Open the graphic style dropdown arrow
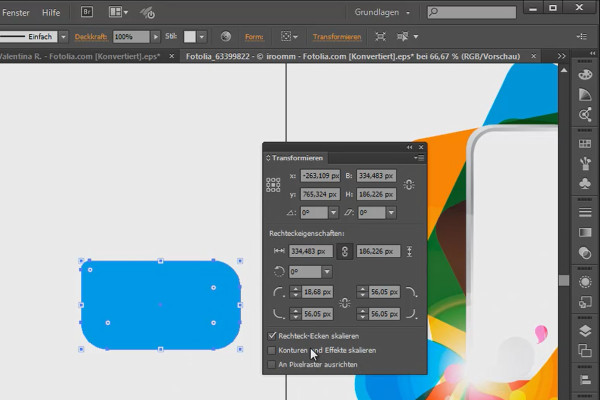Viewport: 600px width, 400px height. click(202, 37)
